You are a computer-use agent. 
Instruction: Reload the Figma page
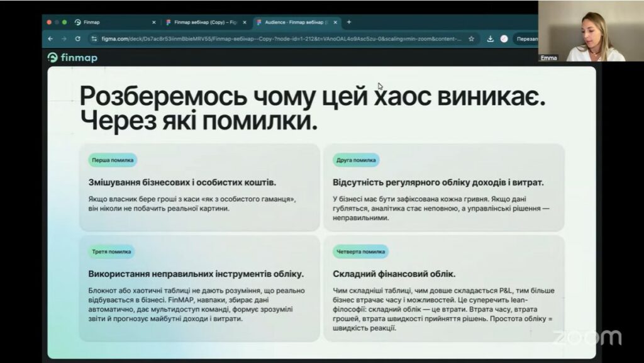pos(77,38)
